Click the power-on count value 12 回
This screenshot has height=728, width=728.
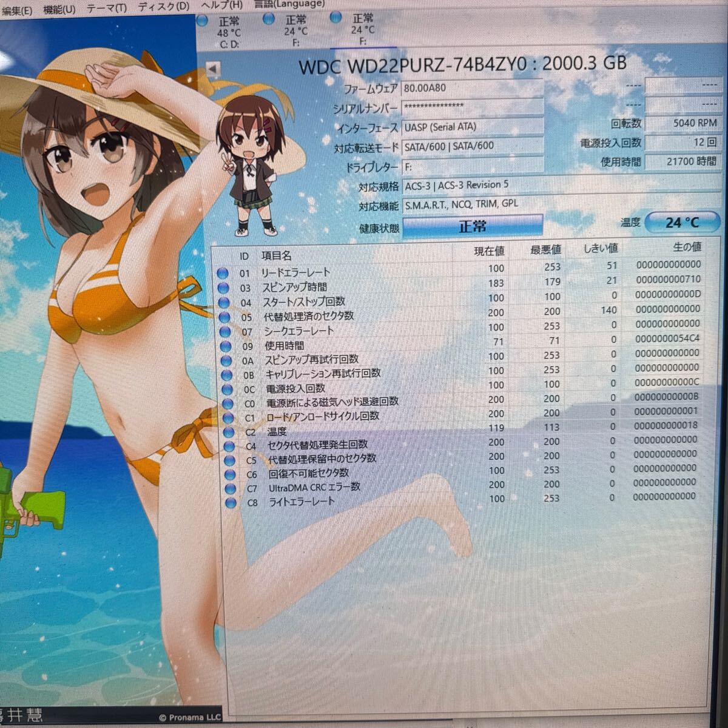[x=683, y=142]
